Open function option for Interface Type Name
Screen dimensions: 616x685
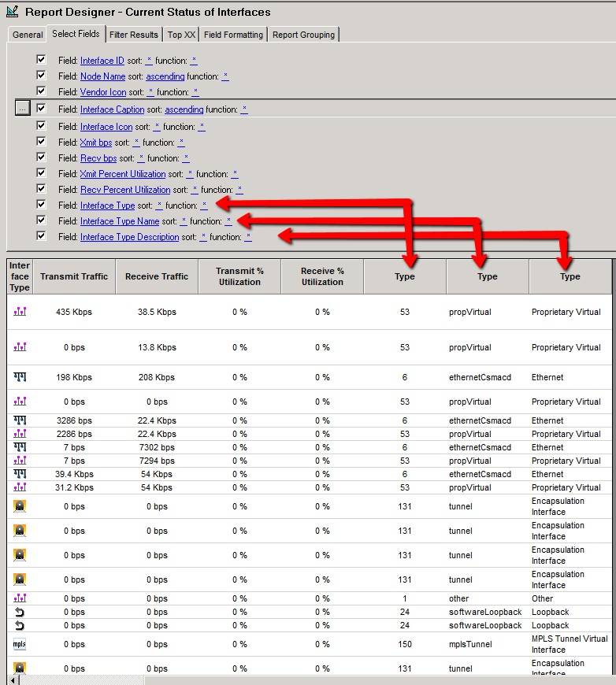(228, 221)
